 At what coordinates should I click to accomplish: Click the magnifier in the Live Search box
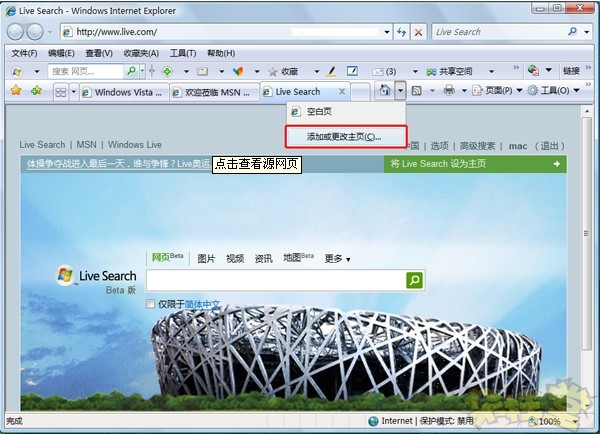(572, 31)
